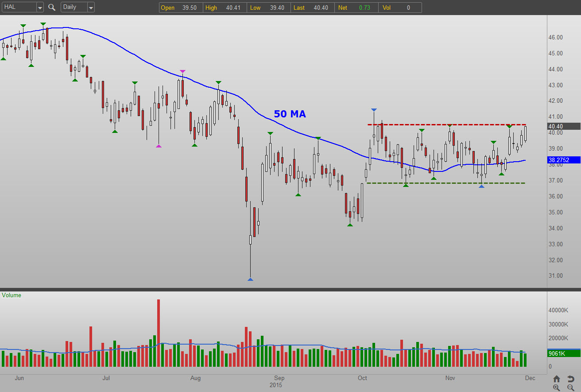Click the 2015 year label
Screen dimensions: 581x392
point(276,385)
